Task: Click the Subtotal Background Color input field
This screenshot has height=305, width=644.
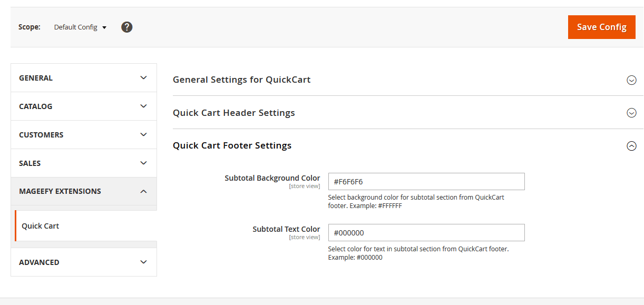Action: pyautogui.click(x=425, y=181)
